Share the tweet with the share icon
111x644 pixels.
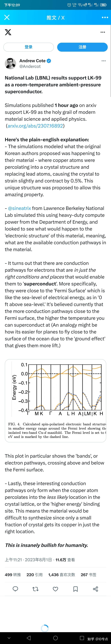tap(95, 589)
